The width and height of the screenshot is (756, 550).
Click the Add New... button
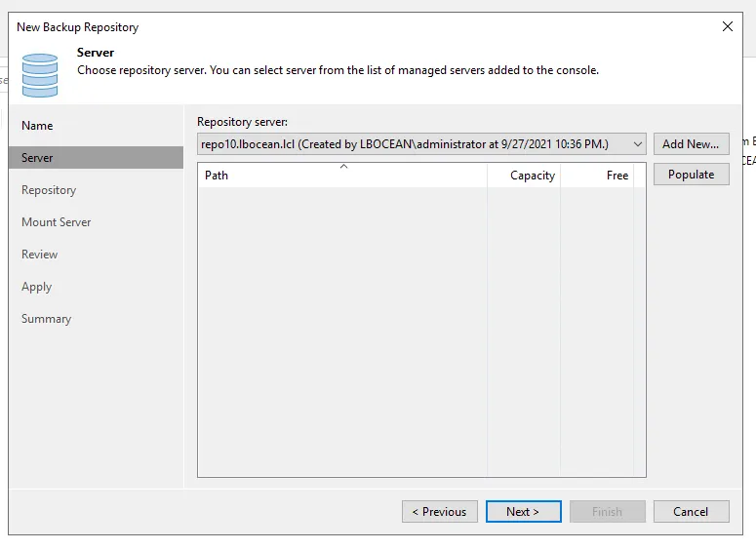click(x=691, y=144)
